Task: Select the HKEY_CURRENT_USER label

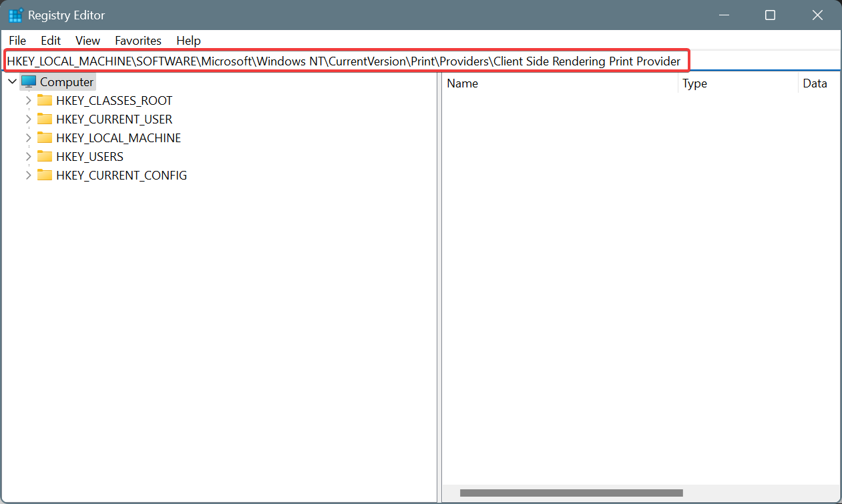Action: click(x=114, y=119)
